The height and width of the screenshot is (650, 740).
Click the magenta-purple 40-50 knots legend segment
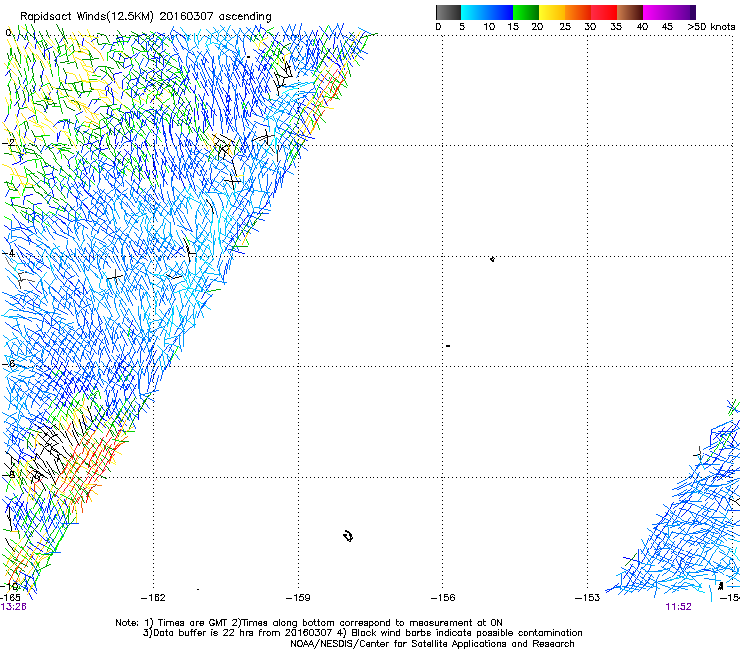point(669,12)
